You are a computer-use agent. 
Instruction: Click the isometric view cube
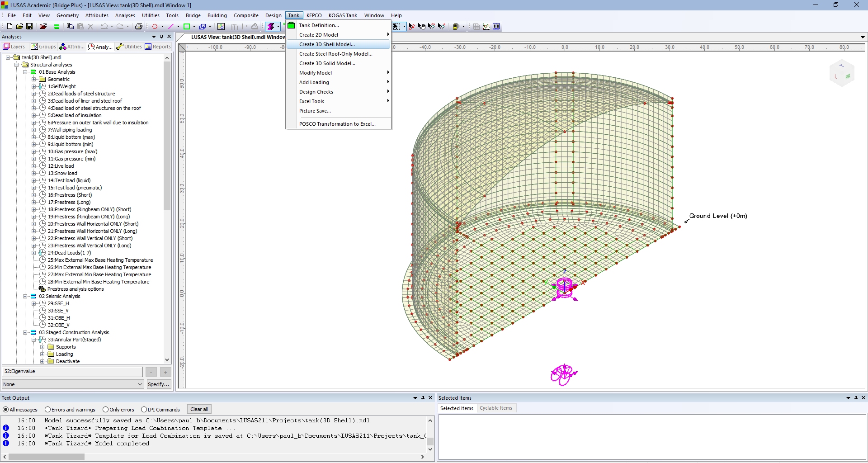pos(841,73)
